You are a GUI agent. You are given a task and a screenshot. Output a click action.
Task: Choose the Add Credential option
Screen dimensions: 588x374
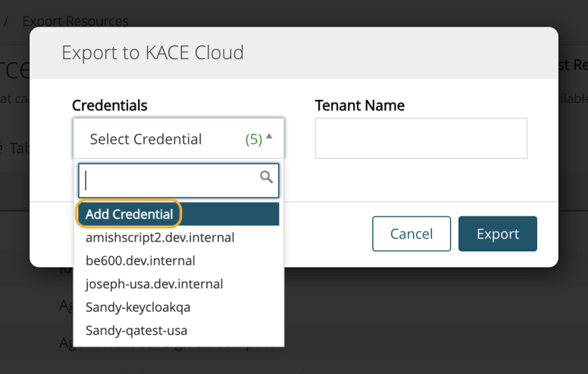point(129,214)
